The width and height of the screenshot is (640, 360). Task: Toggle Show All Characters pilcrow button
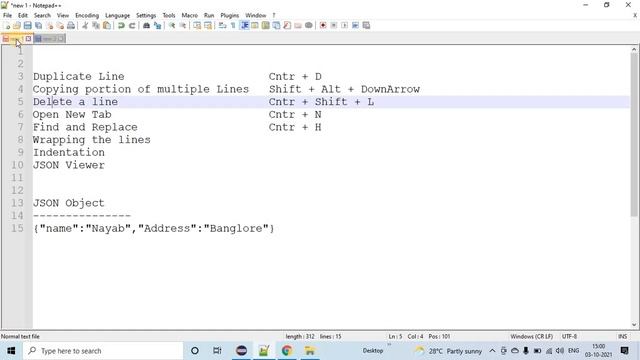point(233,25)
